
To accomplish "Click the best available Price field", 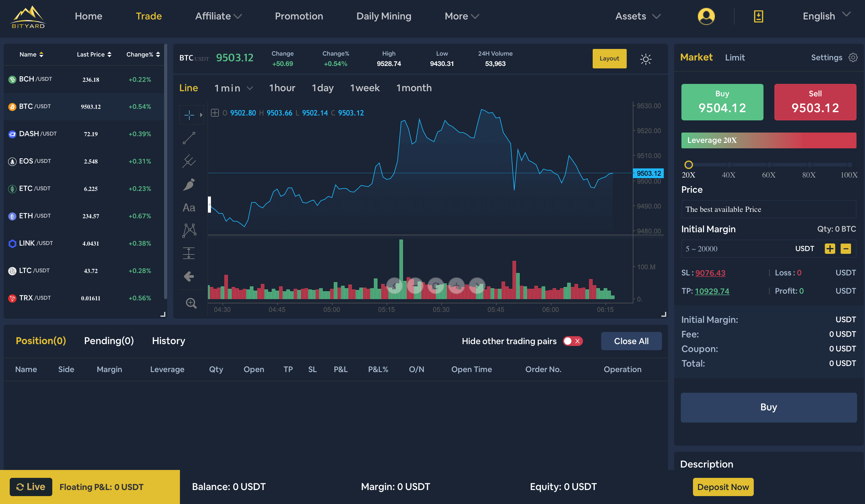I will (x=769, y=209).
